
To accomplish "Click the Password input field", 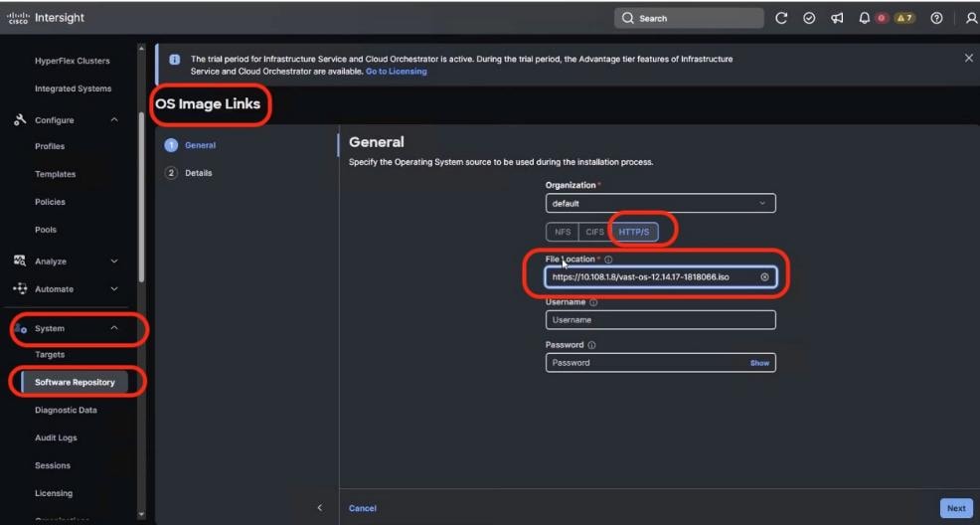I will [661, 363].
